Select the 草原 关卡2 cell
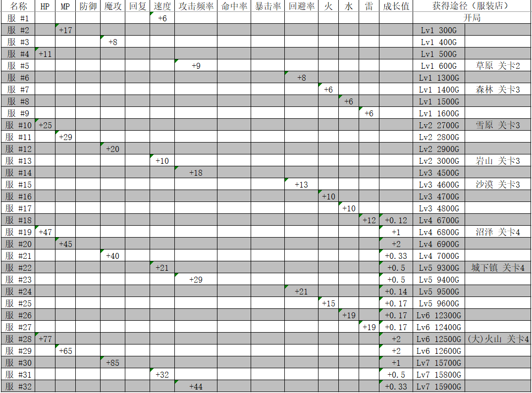 (x=498, y=65)
